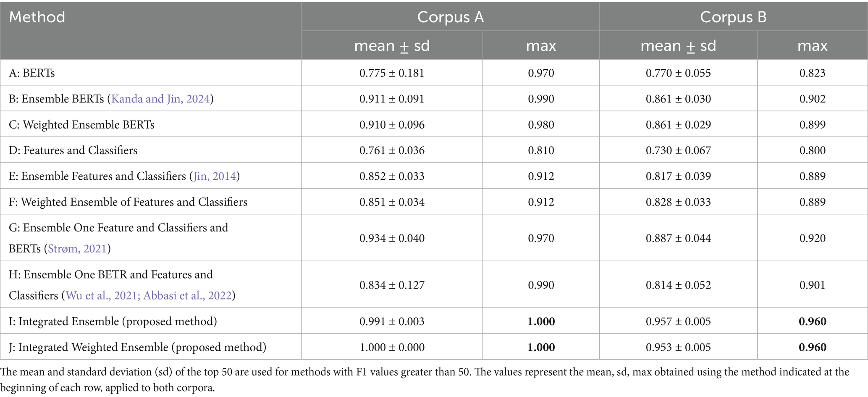Image resolution: width=868 pixels, height=397 pixels.
Task: Select the J: Integrated Weighted Ensemble label
Action: click(x=138, y=347)
